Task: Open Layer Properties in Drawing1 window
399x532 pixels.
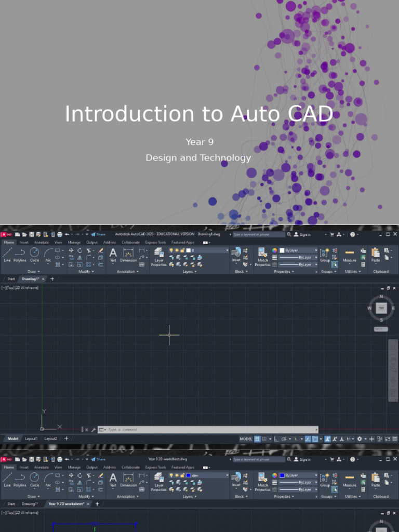Action: click(x=159, y=257)
